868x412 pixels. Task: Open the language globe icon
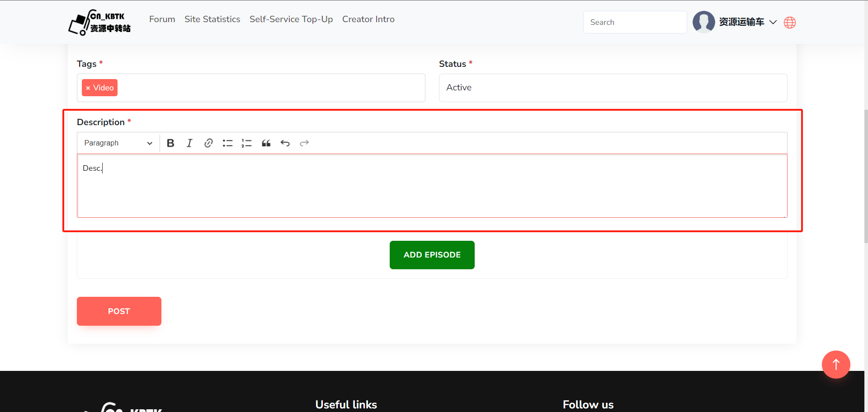click(x=789, y=23)
